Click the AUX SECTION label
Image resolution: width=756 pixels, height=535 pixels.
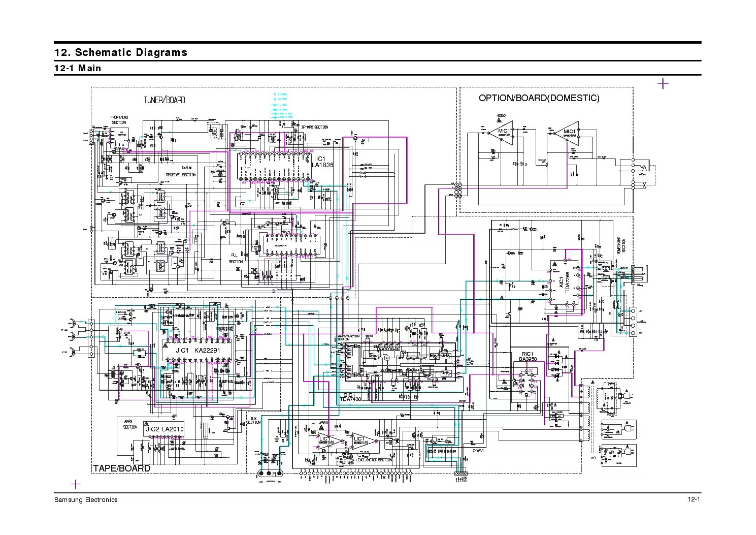[x=253, y=420]
